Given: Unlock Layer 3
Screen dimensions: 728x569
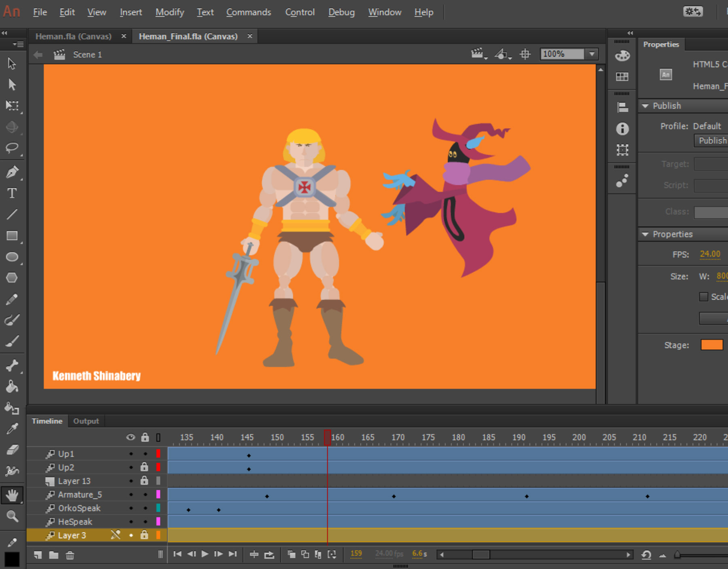Looking at the screenshot, I should click(144, 535).
